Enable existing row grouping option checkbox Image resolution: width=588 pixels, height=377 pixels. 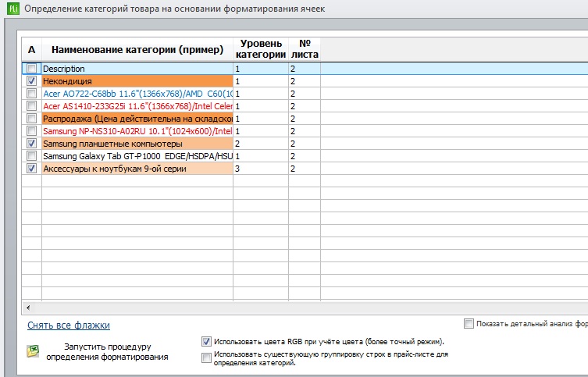[206, 358]
